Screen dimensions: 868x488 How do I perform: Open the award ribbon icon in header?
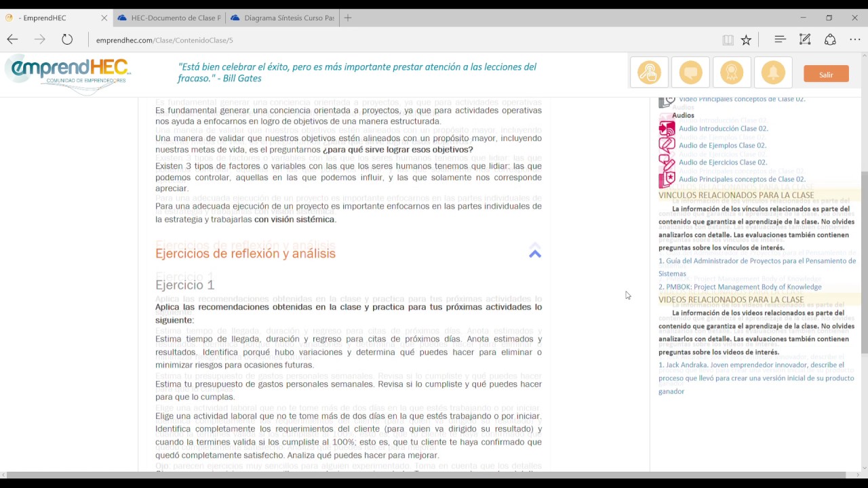tap(732, 73)
